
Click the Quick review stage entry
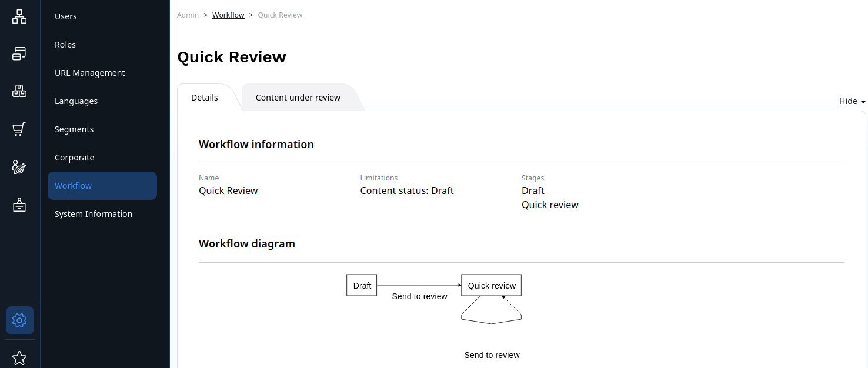(550, 205)
